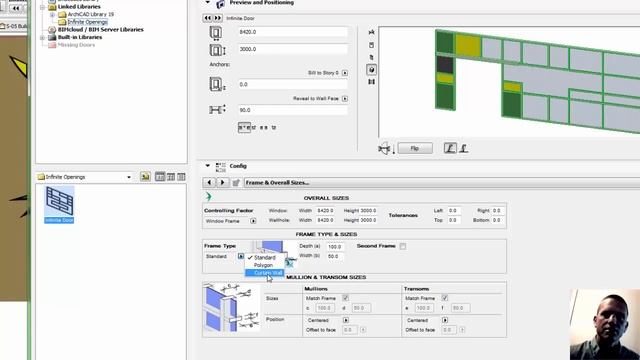Open the Transom Centered position popup

tap(445, 320)
